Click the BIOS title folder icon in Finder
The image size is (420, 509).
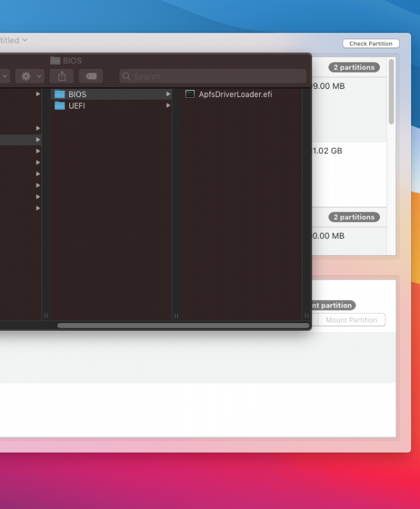(56, 60)
